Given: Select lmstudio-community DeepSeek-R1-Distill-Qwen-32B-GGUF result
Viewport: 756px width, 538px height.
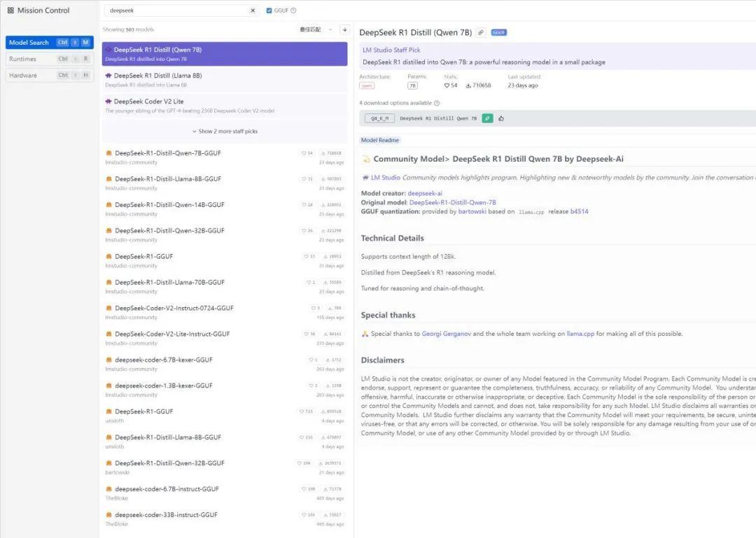Looking at the screenshot, I should point(225,235).
